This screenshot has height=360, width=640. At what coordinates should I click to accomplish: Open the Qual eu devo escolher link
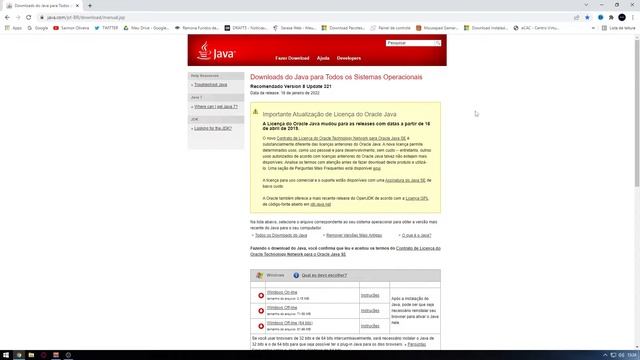(324, 276)
